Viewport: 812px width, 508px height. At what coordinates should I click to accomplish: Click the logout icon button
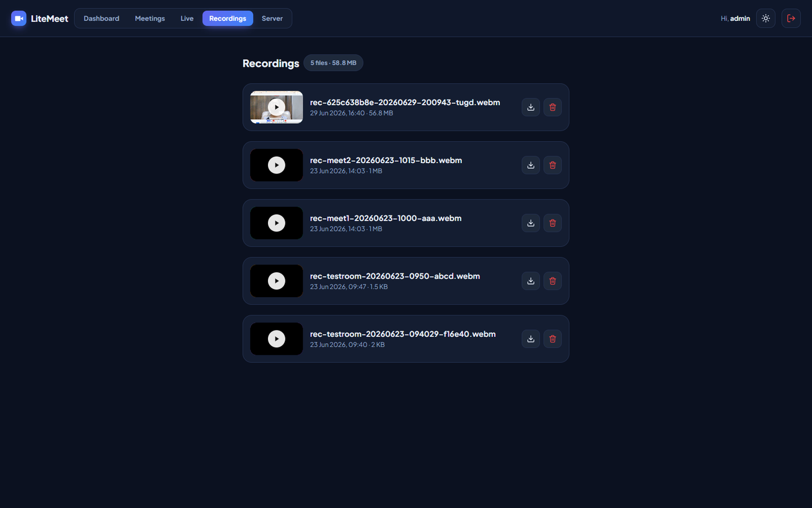[791, 19]
